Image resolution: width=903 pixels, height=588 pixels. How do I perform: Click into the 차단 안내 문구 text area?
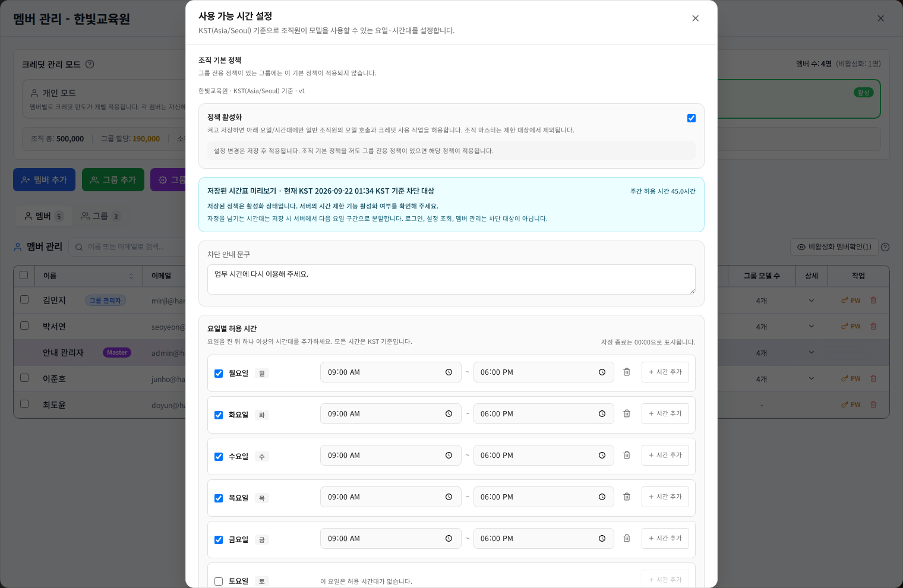tap(451, 279)
